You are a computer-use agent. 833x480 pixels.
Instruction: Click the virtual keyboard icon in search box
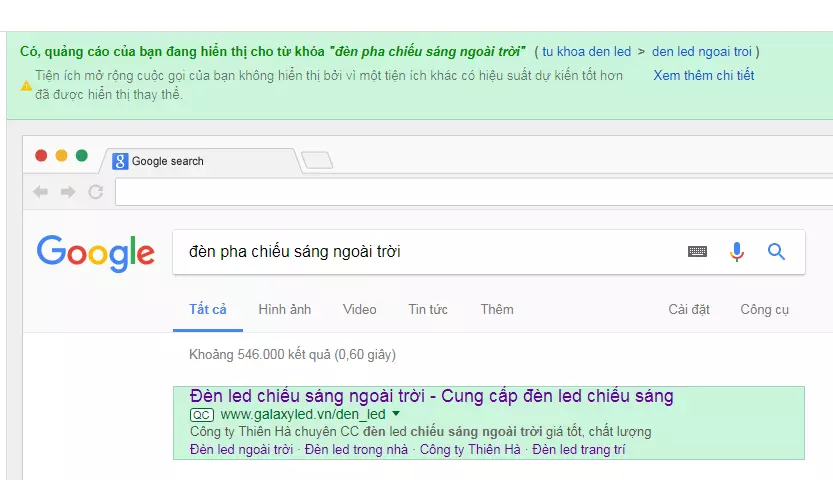(x=697, y=252)
